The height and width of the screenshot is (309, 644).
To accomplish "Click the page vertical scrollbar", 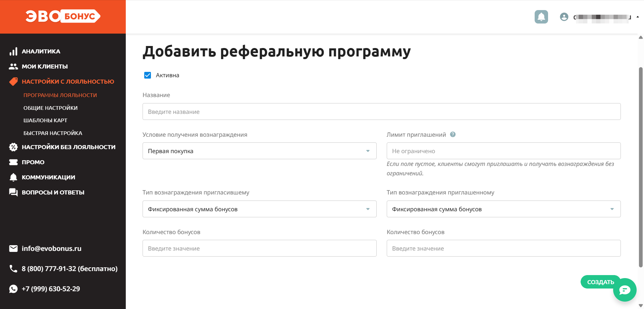I will (641, 167).
